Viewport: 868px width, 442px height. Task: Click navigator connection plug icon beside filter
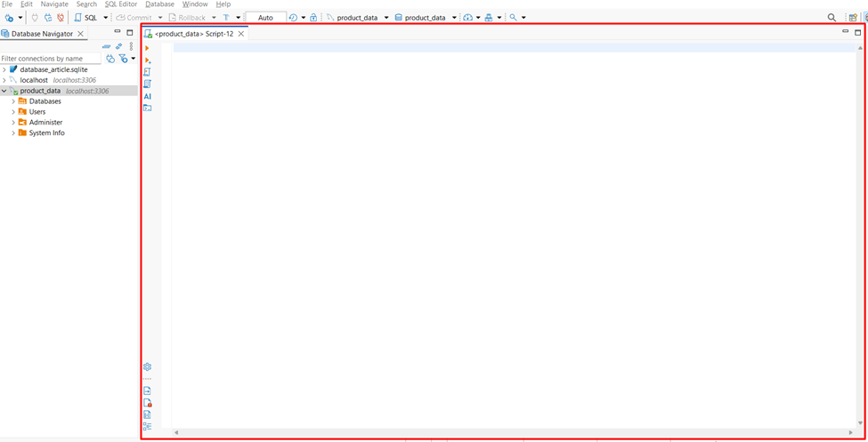click(x=110, y=58)
